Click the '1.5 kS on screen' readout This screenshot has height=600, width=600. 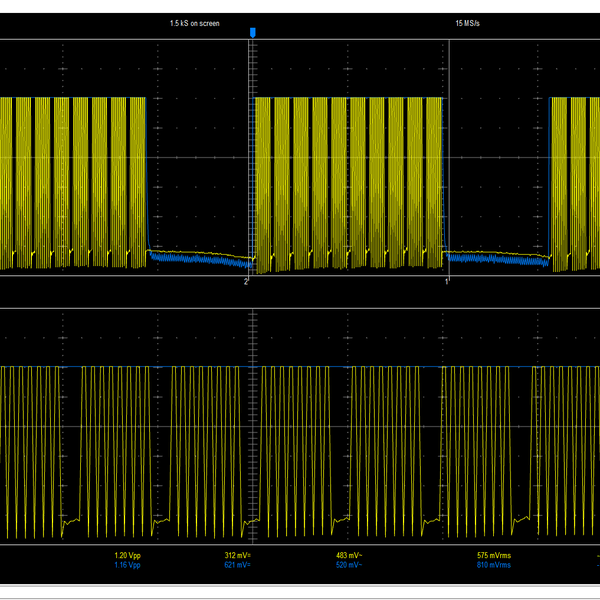tap(195, 23)
